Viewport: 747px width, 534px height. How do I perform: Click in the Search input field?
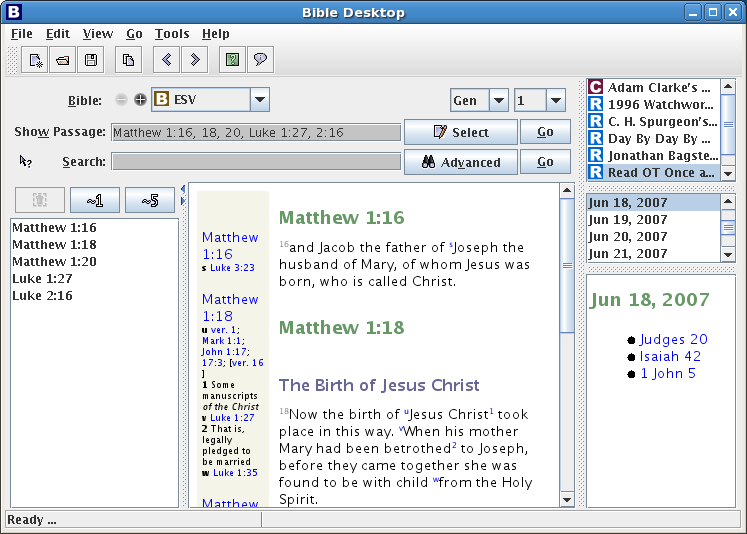click(255, 162)
